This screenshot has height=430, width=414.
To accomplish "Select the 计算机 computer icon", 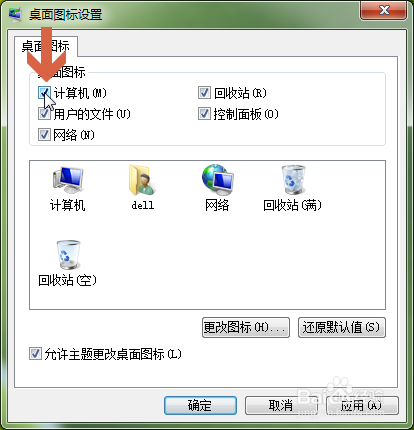I will 68,181.
